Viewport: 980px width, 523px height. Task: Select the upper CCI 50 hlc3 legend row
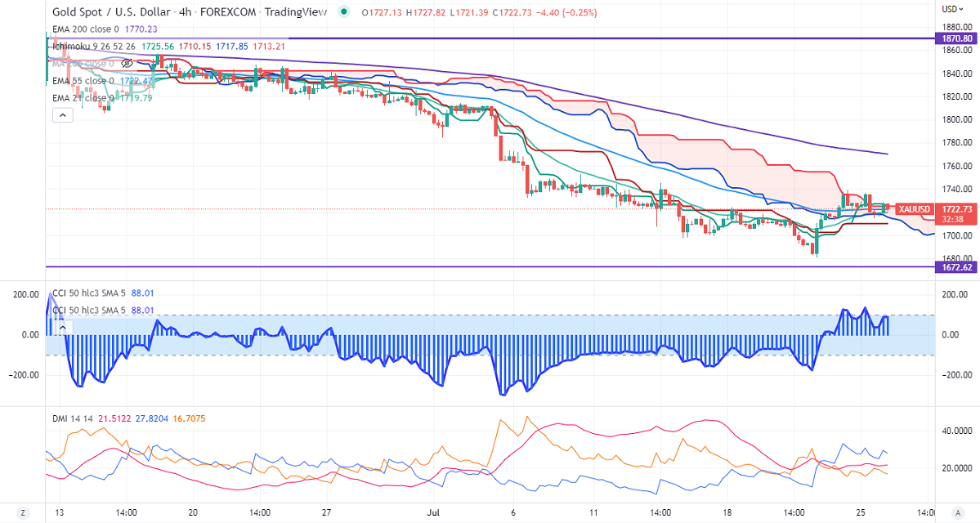[89, 293]
